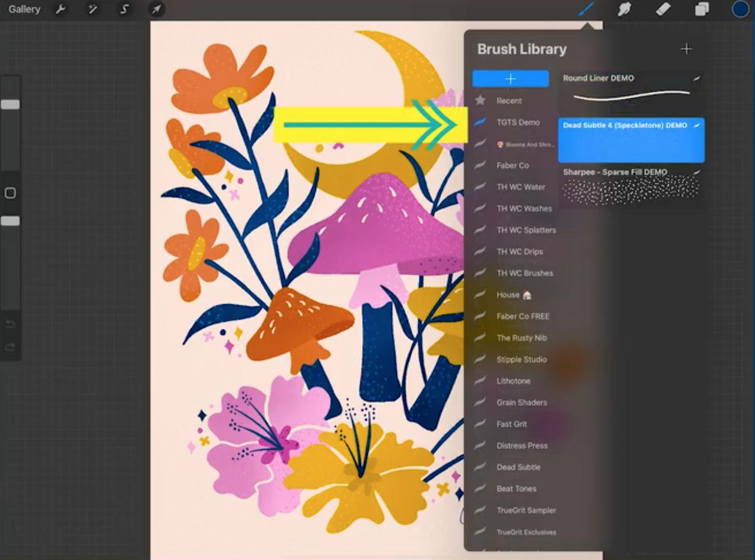Switch to the Eraser tool
This screenshot has height=560, width=755.
coord(662,9)
